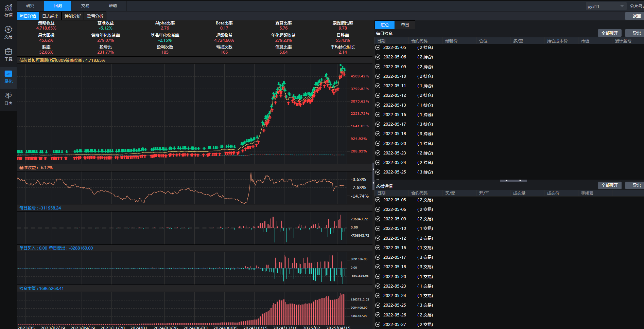644x329 pixels.
Task: Open the 工具 toolbox sidebar icon
Action: click(8, 55)
